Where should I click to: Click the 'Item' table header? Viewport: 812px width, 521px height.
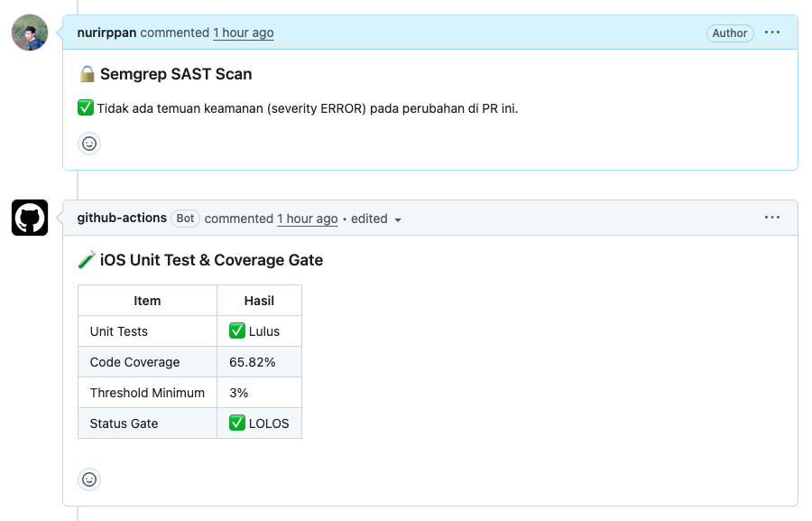click(147, 301)
